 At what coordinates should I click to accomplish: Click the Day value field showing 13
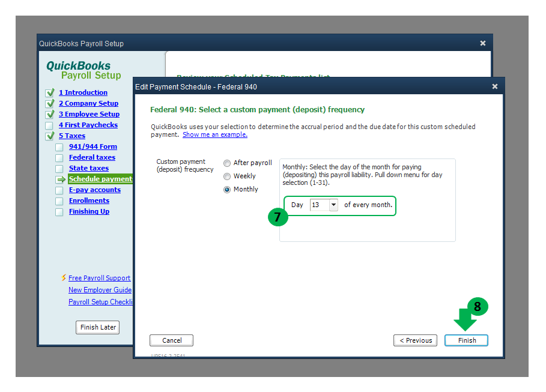[x=320, y=205]
